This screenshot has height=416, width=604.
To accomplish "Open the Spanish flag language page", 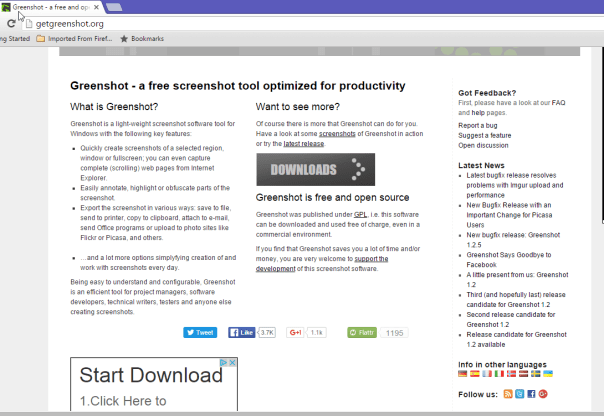I will pyautogui.click(x=475, y=374).
